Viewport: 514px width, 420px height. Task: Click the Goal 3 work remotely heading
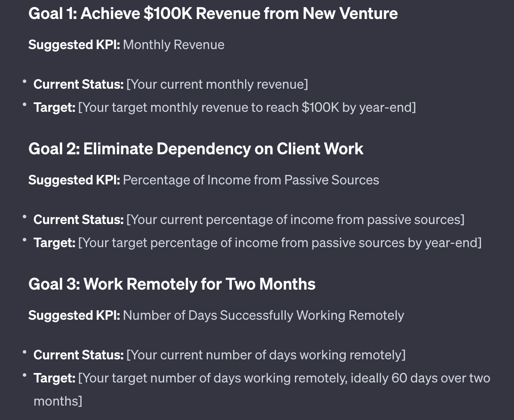click(172, 284)
